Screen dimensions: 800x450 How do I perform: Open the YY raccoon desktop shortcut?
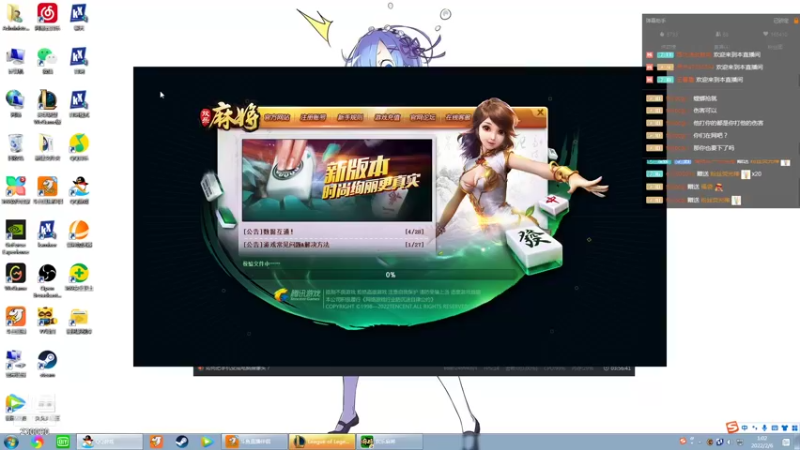[47, 317]
